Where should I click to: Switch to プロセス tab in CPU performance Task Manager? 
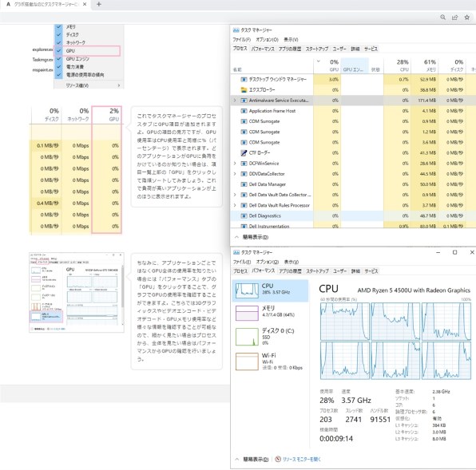click(240, 271)
